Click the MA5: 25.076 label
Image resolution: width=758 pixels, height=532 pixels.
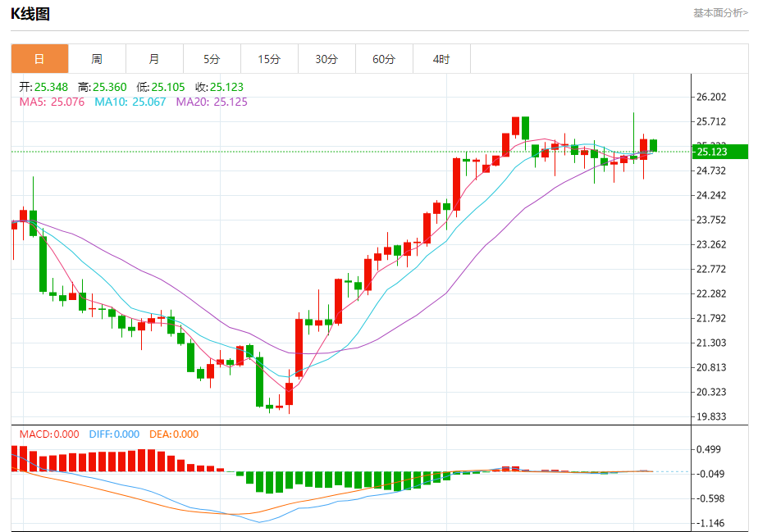point(52,102)
